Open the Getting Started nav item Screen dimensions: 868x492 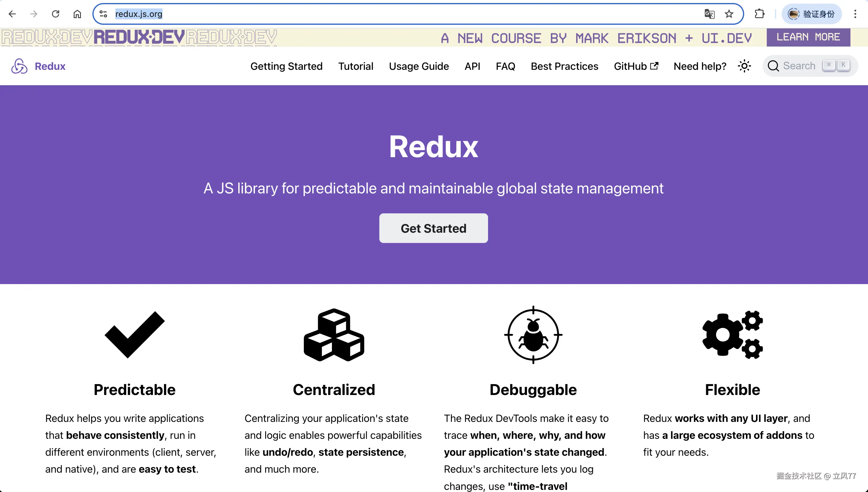tap(286, 66)
